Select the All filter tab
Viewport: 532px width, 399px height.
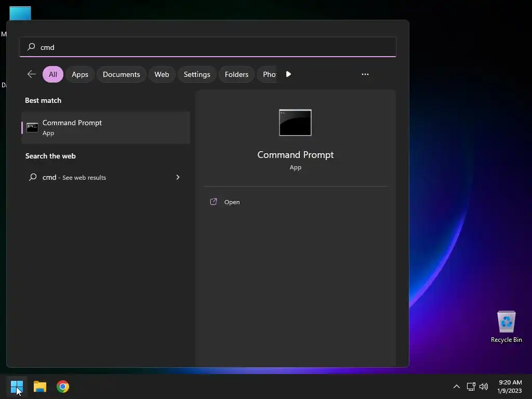(x=53, y=74)
